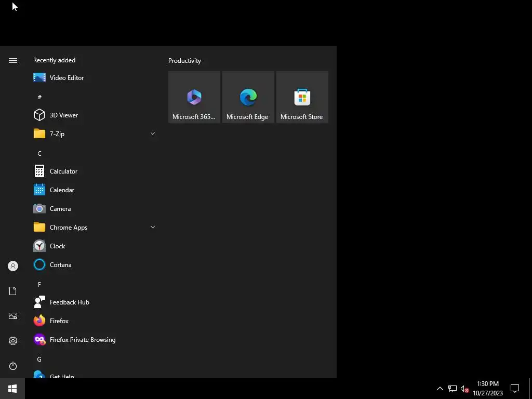Open the user account avatar
532x399 pixels.
13,266
